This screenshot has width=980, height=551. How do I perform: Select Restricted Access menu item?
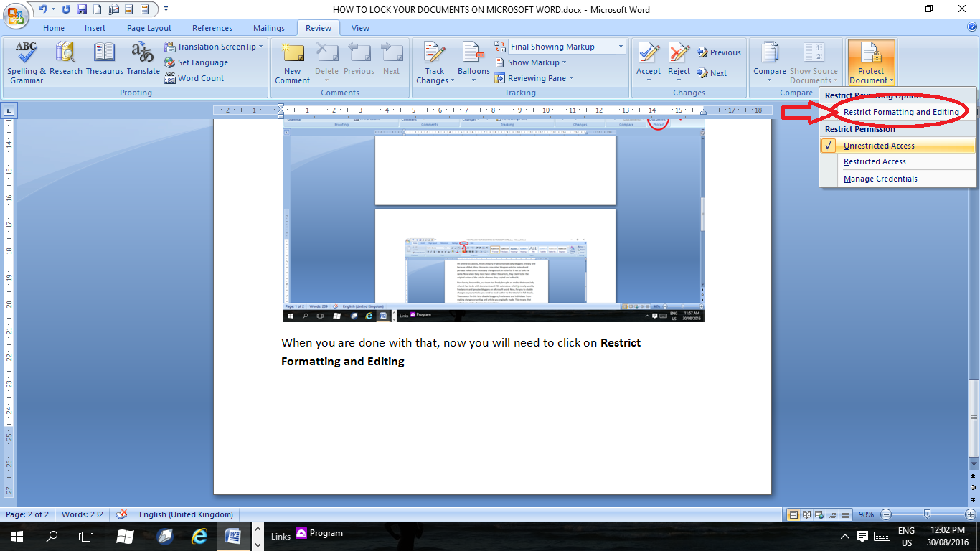897,161
